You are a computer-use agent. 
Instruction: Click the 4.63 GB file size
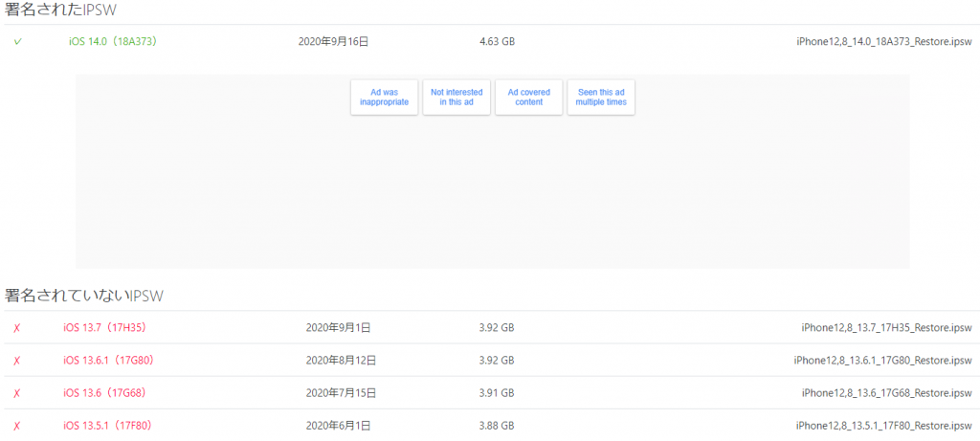(x=497, y=42)
